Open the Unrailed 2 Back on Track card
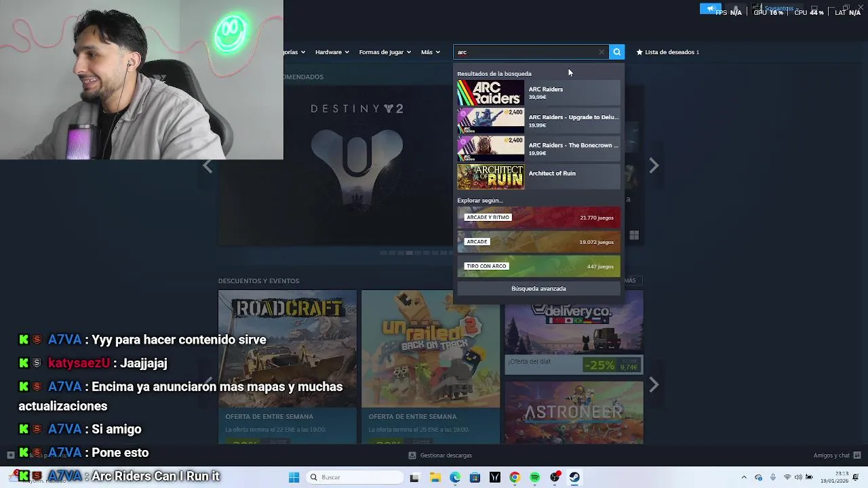This screenshot has height=488, width=868. (431, 367)
